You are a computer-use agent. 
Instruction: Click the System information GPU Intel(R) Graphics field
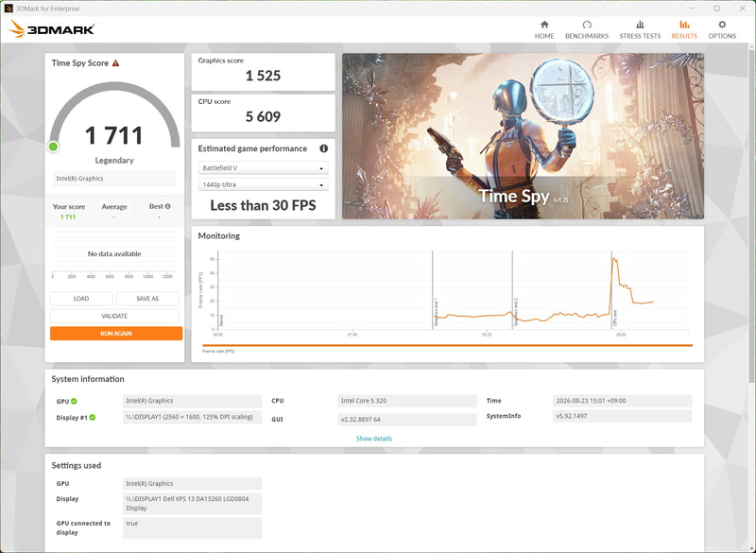pos(192,401)
